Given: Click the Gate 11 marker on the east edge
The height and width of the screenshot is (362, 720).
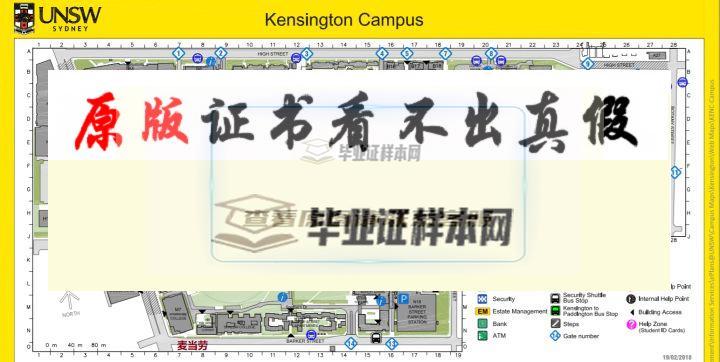Looking at the screenshot, I should pos(675,173).
